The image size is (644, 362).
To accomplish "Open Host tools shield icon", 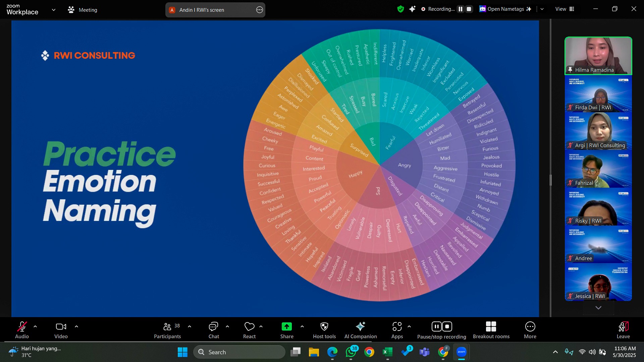I will pyautogui.click(x=324, y=326).
